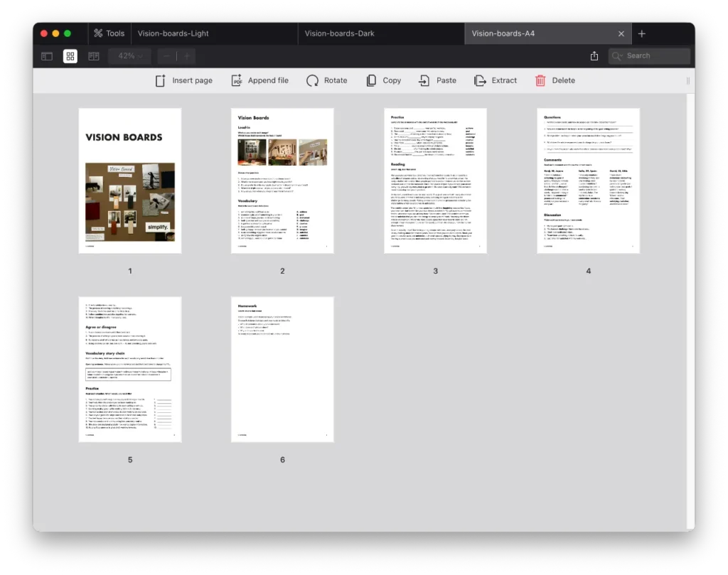Screen dimensions: 728x575
Task: Click the Extract pages icon
Action: [x=478, y=80]
